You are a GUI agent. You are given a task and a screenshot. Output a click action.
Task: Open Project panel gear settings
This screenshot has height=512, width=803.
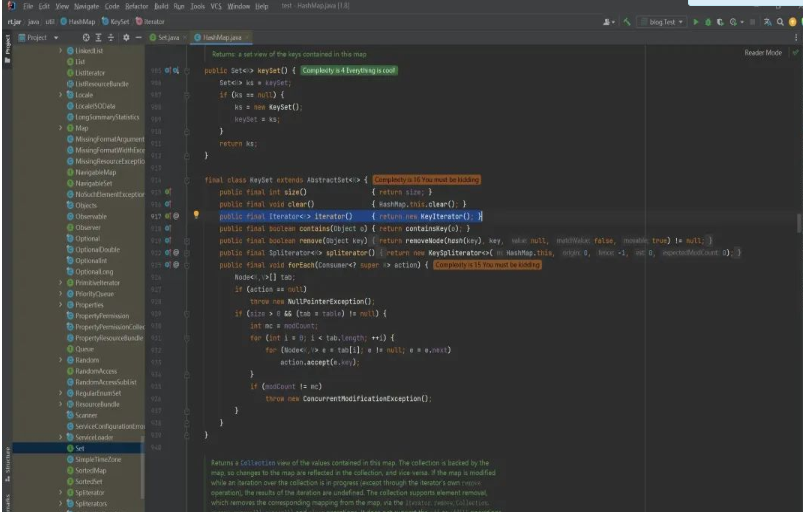tap(126, 37)
